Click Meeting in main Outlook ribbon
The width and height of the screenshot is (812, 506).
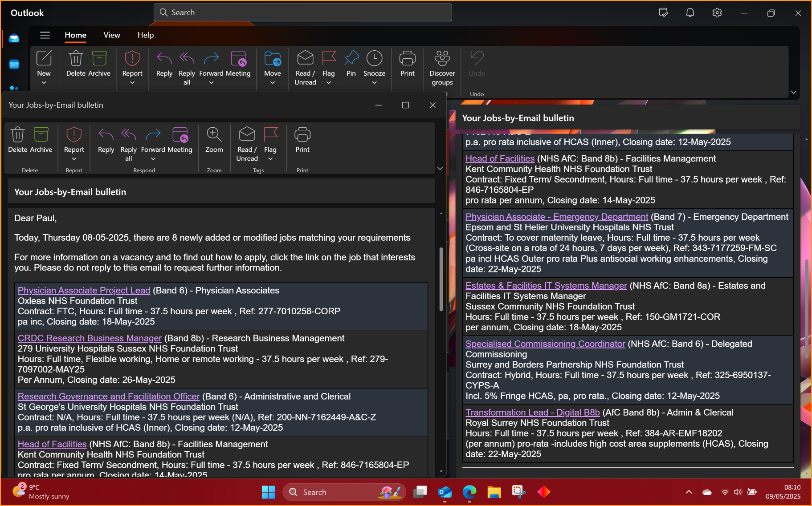238,64
